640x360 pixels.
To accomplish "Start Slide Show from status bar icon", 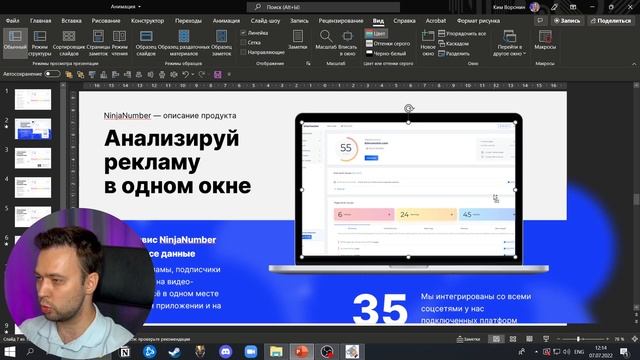I will pos(546,339).
